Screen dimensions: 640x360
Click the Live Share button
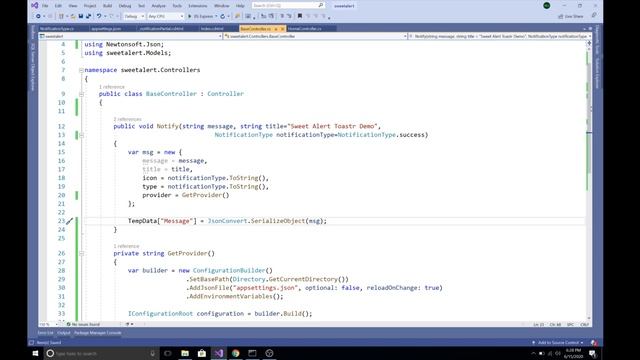(x=571, y=16)
